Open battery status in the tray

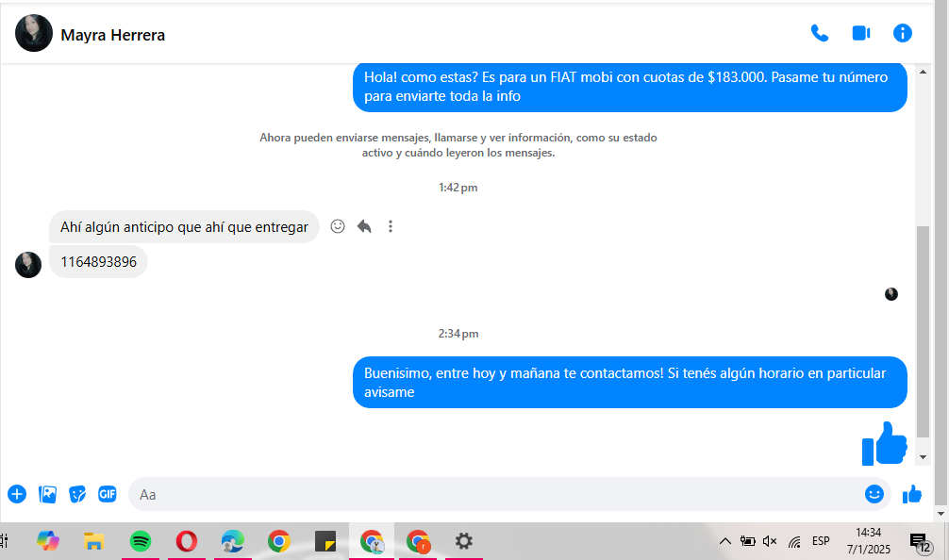click(x=747, y=541)
